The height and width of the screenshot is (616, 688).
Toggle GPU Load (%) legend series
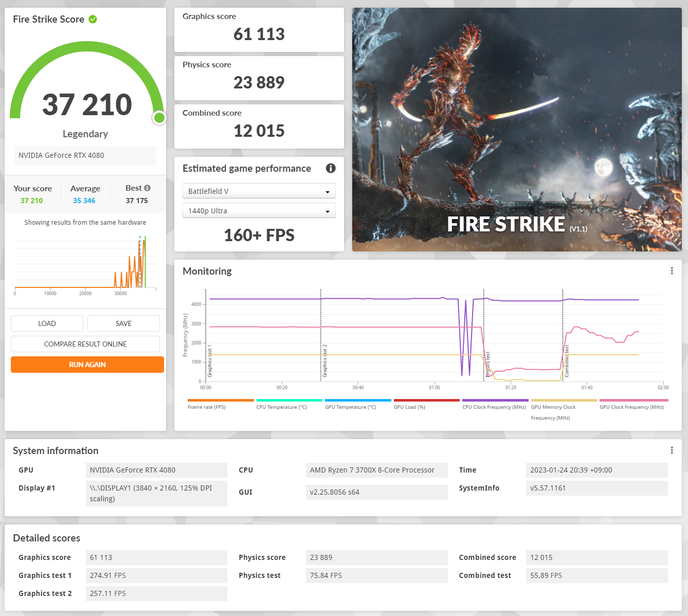coord(427,404)
